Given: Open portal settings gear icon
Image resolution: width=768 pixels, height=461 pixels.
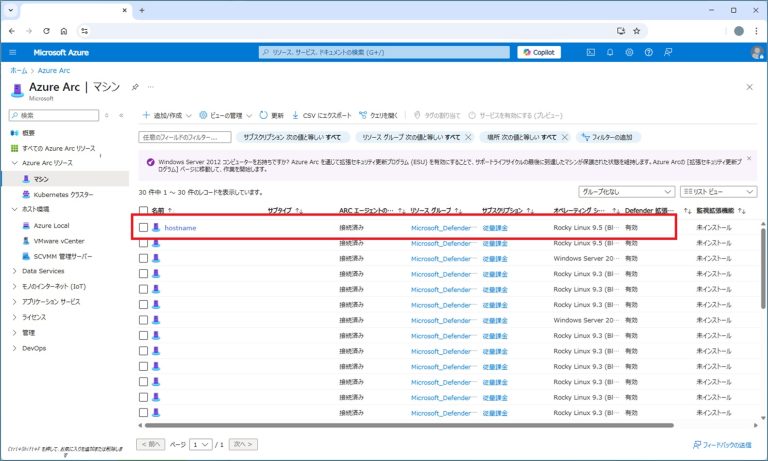Looking at the screenshot, I should pyautogui.click(x=630, y=52).
